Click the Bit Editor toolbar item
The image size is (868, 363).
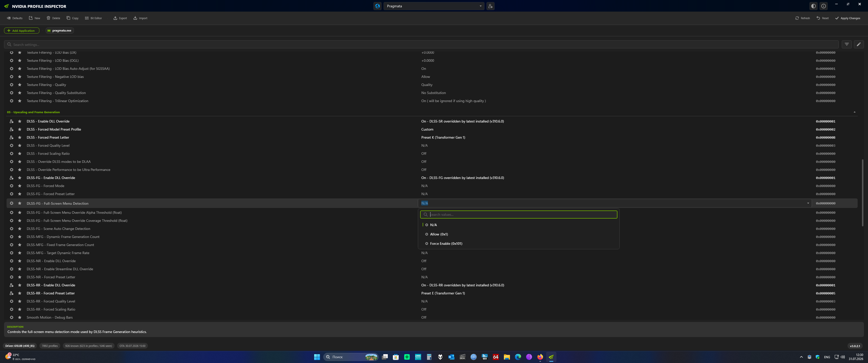click(x=93, y=18)
